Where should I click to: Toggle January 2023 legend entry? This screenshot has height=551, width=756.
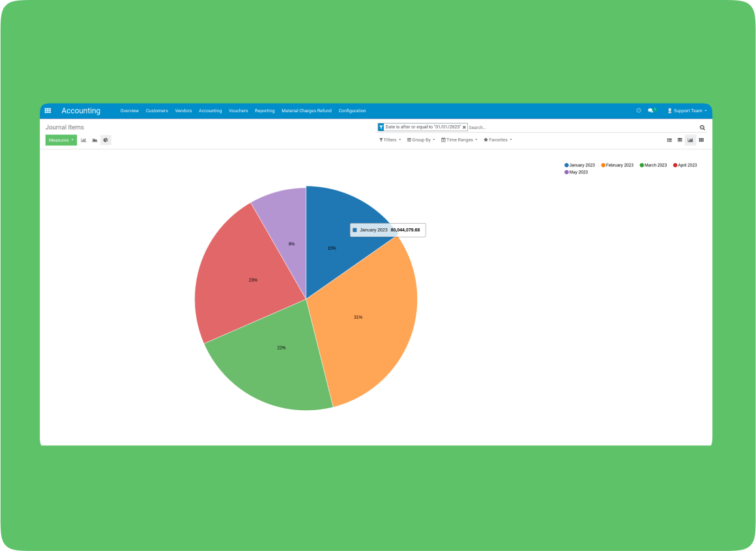pos(579,166)
